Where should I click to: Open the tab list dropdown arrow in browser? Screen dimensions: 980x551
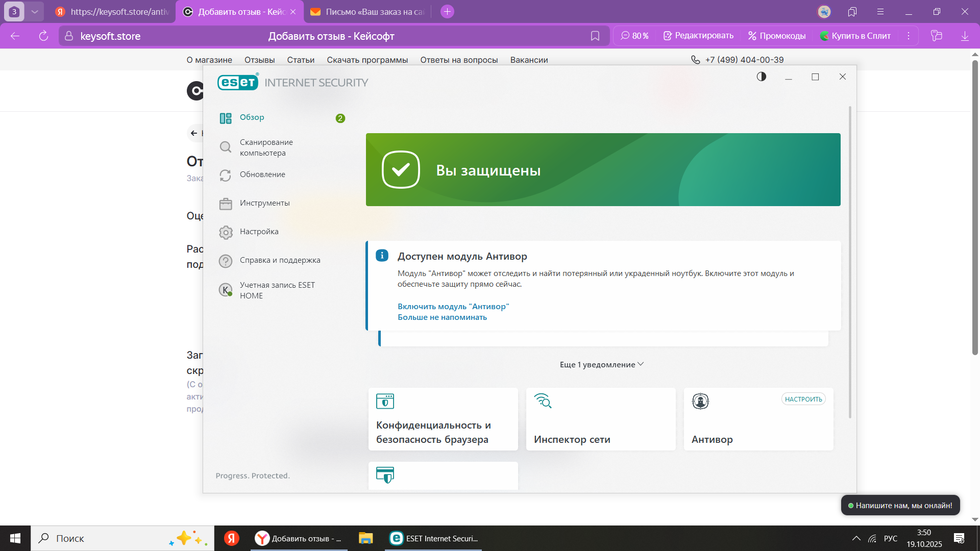[x=34, y=11]
